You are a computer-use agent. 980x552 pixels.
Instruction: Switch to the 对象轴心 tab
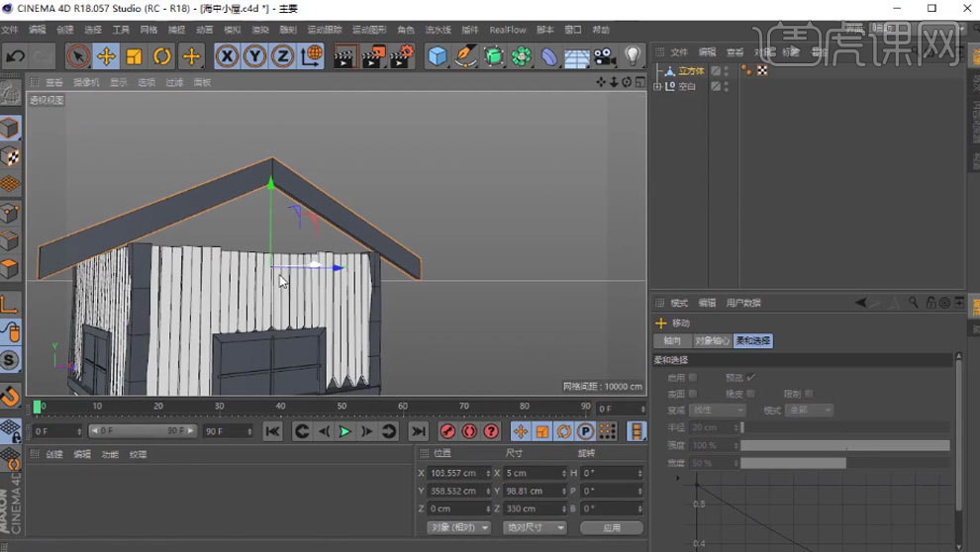712,340
